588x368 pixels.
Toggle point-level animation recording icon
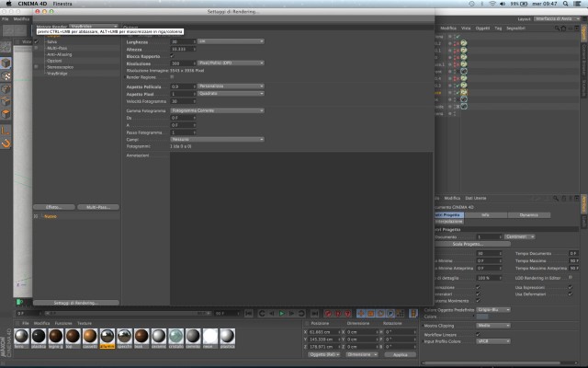tap(400, 313)
